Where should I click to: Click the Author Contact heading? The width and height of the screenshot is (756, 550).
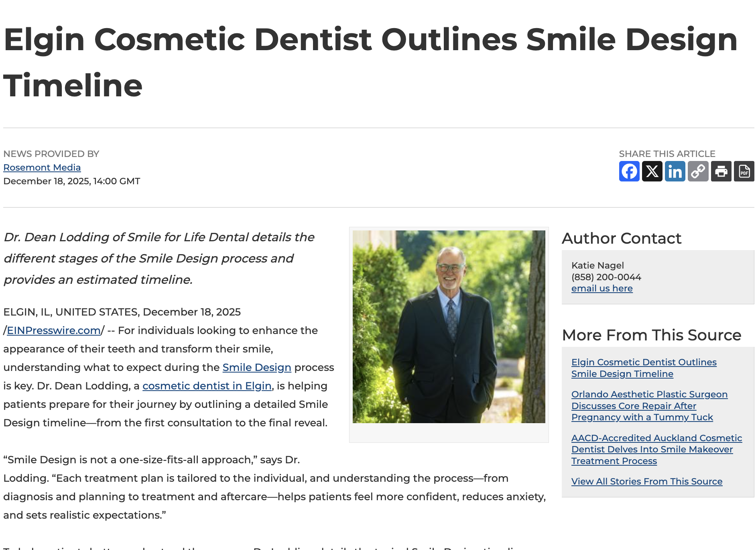click(x=622, y=238)
